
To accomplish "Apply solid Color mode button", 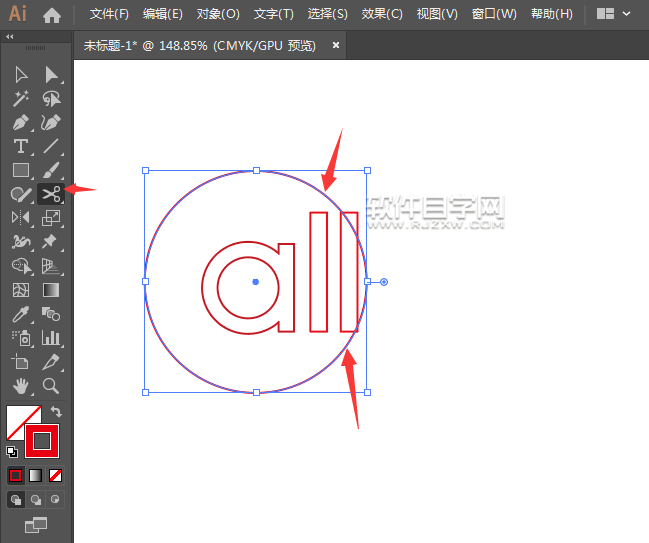I will (16, 476).
